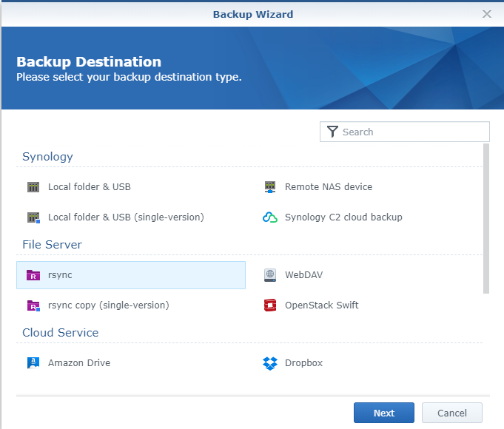Close the Backup Wizard dialog
Viewport: 504px width, 429px height.
pyautogui.click(x=487, y=14)
